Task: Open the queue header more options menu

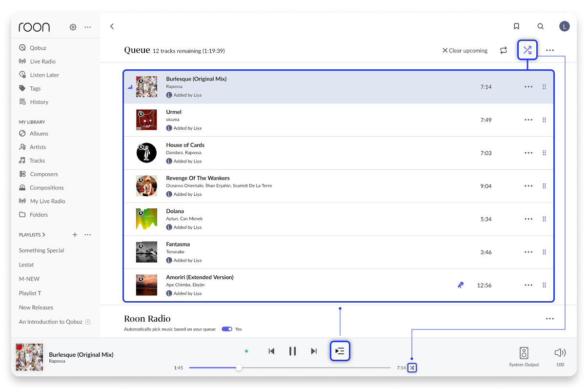Action: [x=550, y=50]
